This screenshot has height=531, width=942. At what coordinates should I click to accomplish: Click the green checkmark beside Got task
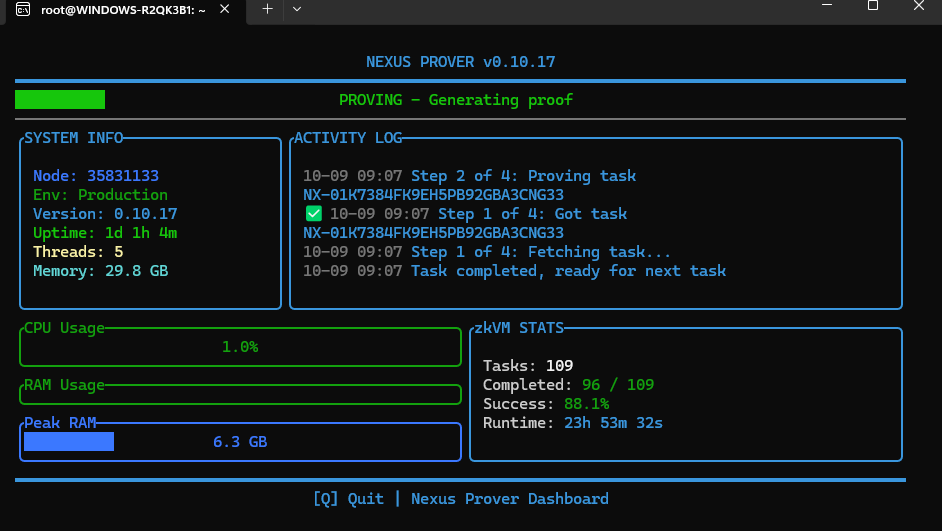pyautogui.click(x=314, y=214)
